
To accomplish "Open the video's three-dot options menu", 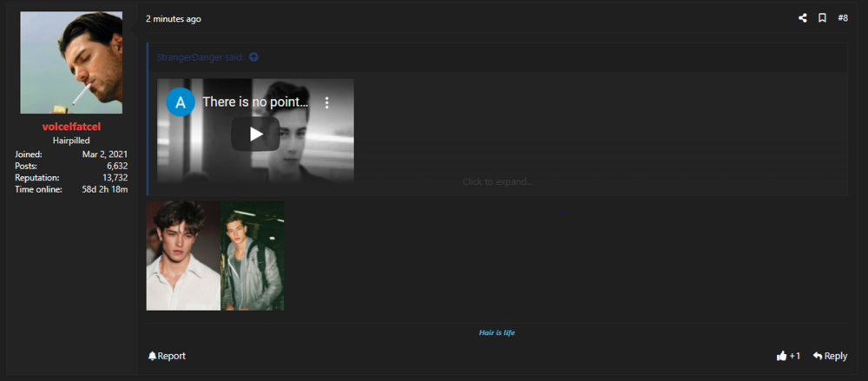I will click(327, 102).
